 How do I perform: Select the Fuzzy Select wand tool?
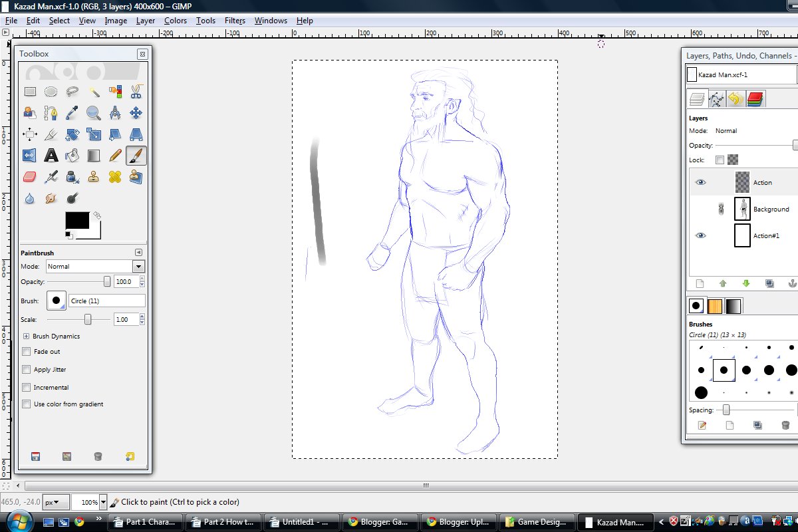pos(94,92)
